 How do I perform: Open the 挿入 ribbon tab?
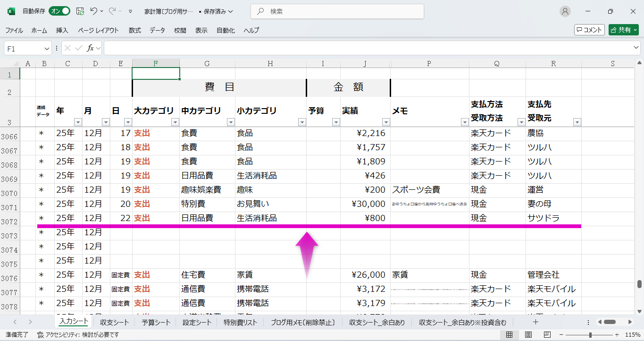coord(62,30)
